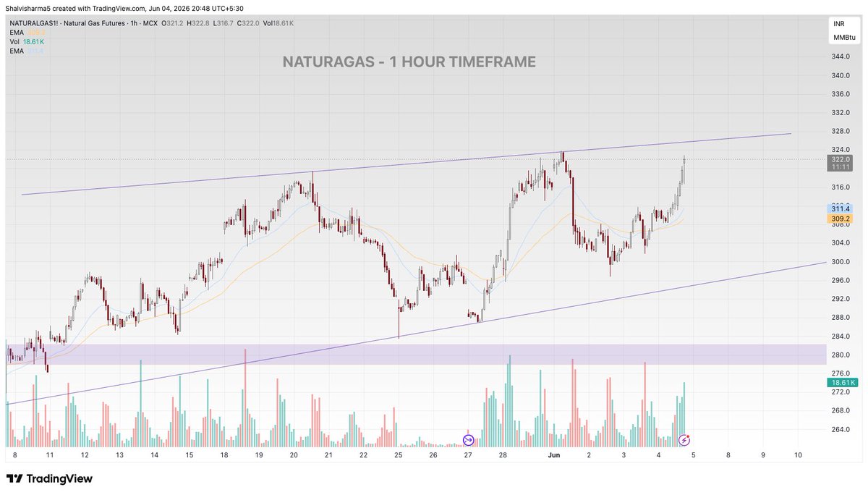The width and height of the screenshot is (868, 495).
Task: Click the 288.0 price scale label
Action: (841, 318)
